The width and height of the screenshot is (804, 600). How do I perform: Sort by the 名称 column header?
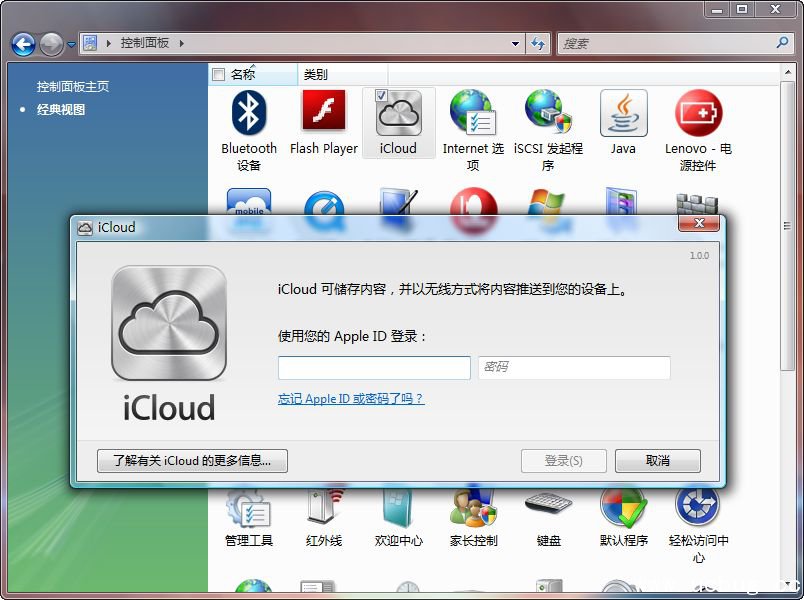coord(253,74)
